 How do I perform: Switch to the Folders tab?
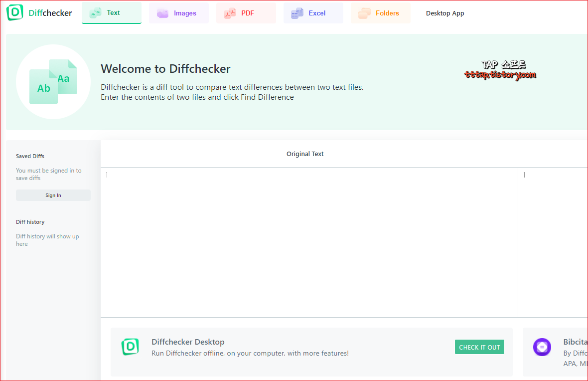(380, 13)
